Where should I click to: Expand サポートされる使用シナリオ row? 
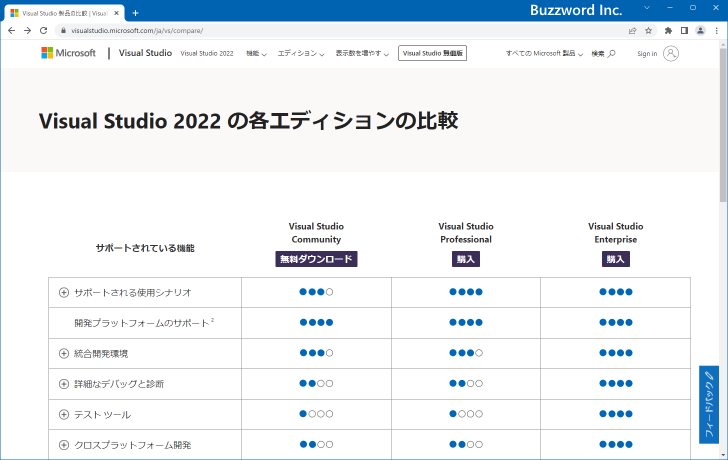[x=64, y=292]
